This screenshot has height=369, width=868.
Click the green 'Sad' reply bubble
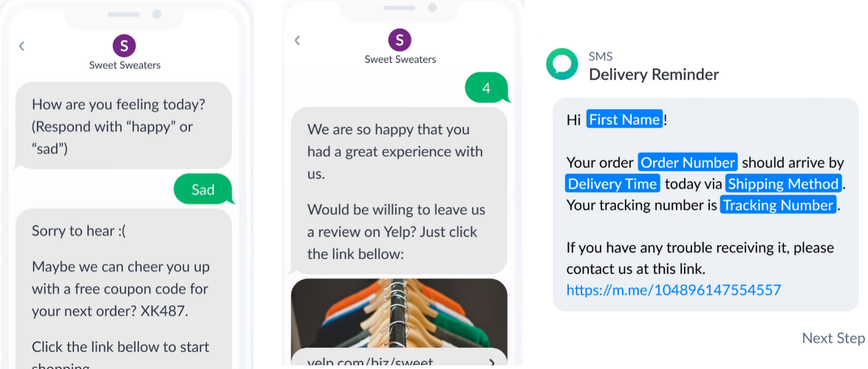204,190
